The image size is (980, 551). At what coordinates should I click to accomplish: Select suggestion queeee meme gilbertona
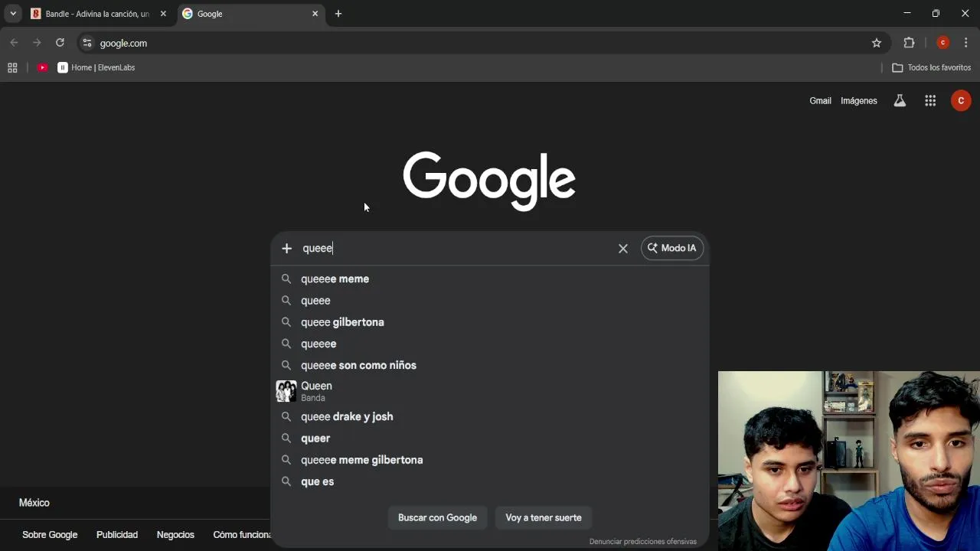490,460
